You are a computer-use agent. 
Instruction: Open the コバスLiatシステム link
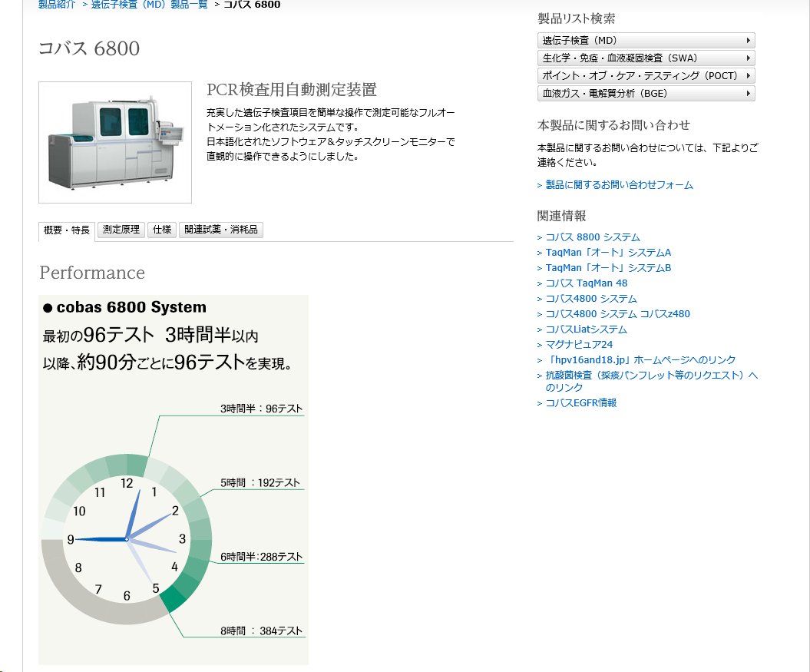587,329
